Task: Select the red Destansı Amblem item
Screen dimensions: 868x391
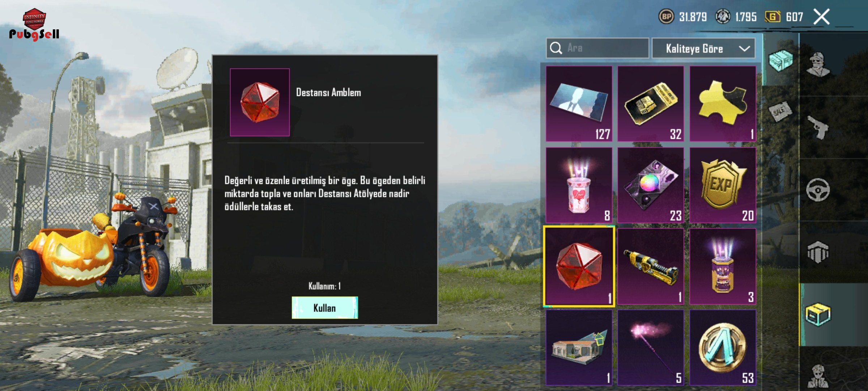Action: click(x=579, y=266)
